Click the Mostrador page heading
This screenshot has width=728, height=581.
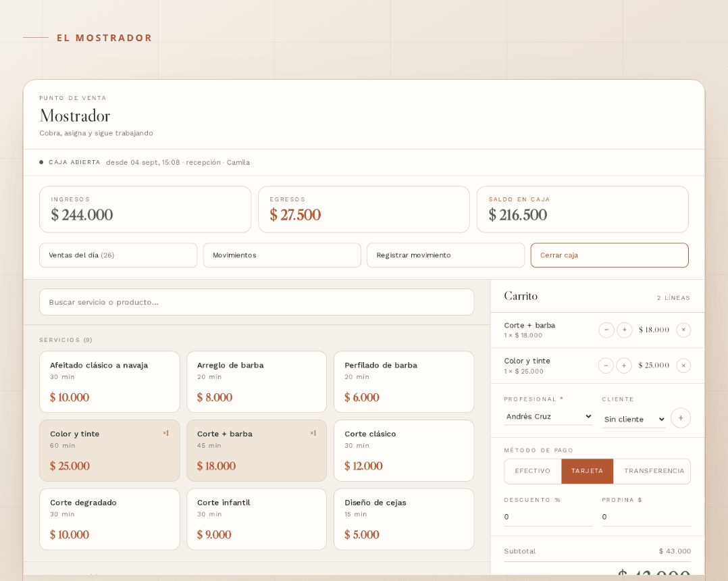(75, 116)
